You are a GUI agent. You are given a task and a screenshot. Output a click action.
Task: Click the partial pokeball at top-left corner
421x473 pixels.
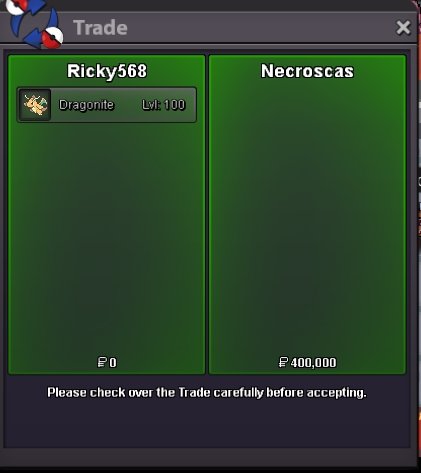coord(15,7)
